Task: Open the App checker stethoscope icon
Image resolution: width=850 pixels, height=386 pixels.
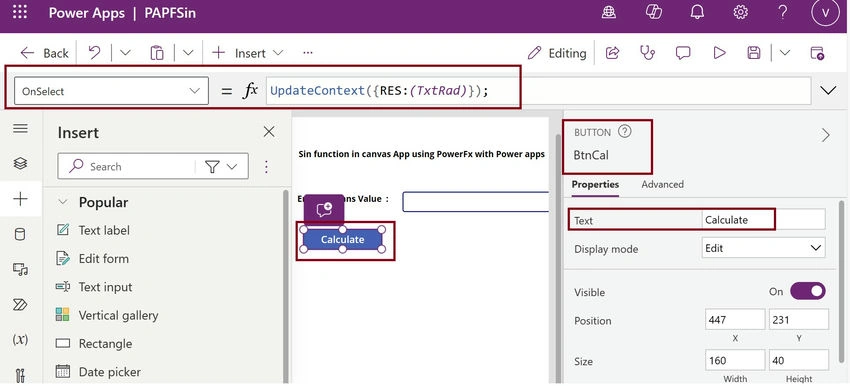Action: click(647, 53)
